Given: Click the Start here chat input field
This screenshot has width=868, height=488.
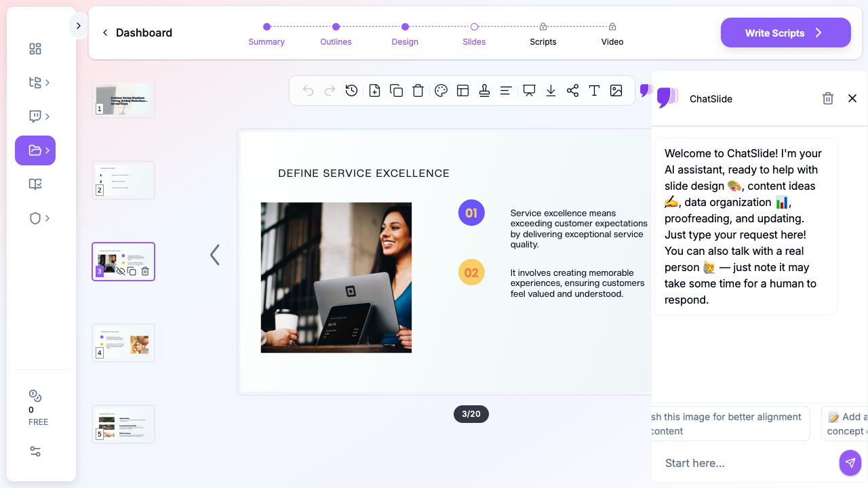Looking at the screenshot, I should tap(746, 463).
